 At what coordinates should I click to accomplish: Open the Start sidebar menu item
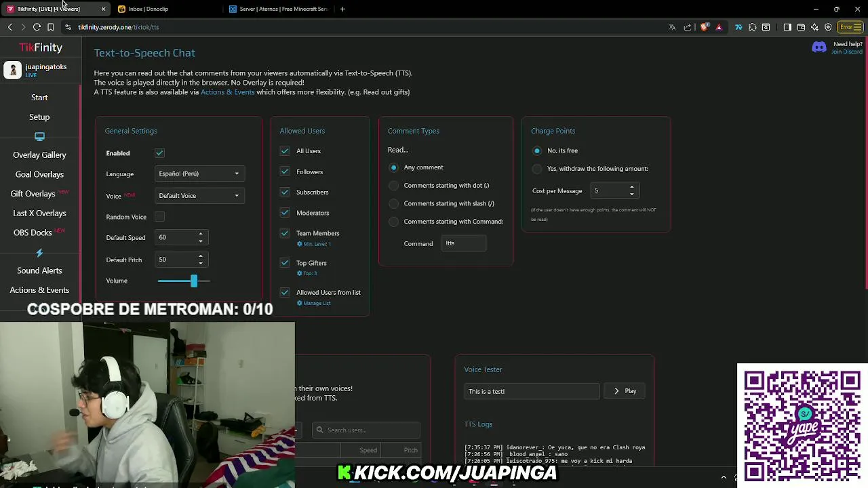[39, 98]
